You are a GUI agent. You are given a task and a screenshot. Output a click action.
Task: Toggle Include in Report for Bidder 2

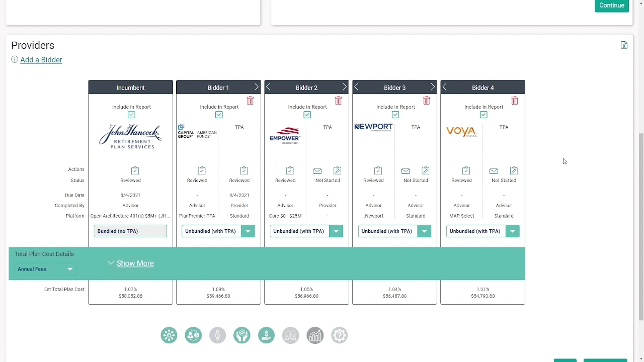tap(307, 115)
